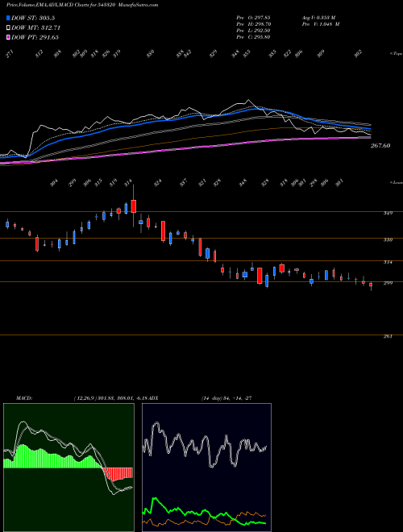403x532 pixels.
Task: Click the magenta DOW PT legend swatch
Action: click(8, 37)
